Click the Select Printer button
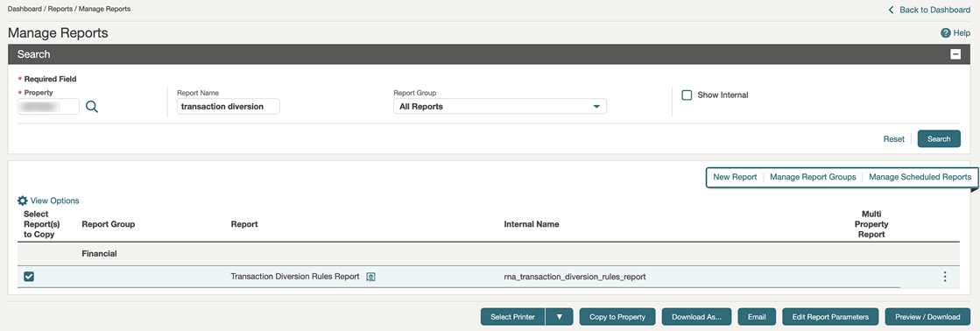The height and width of the screenshot is (331, 980). coord(512,317)
